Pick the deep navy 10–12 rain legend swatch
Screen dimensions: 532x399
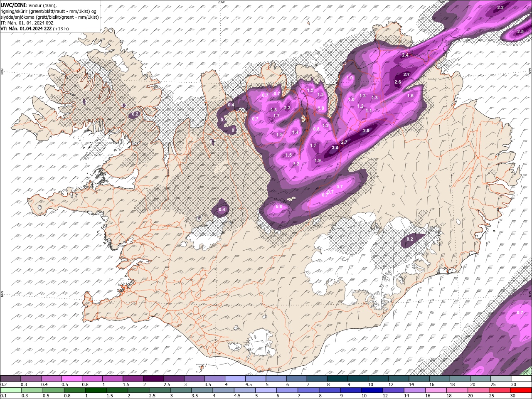click(372, 390)
